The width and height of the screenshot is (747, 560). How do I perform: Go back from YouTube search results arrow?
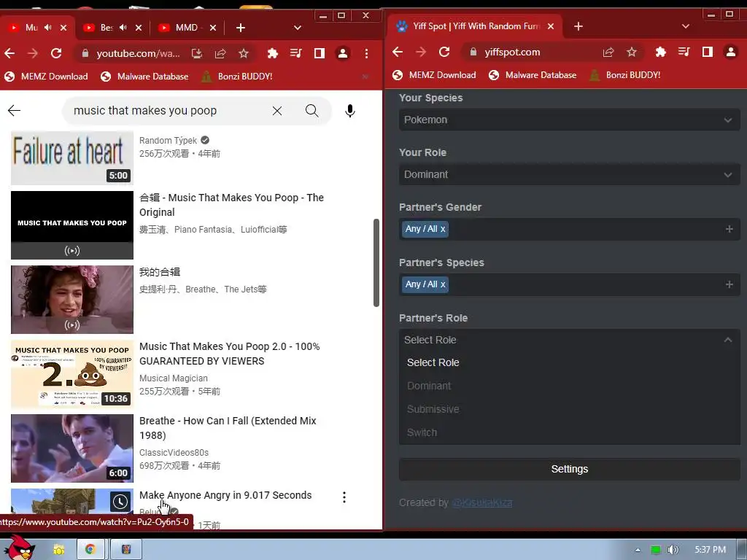[x=15, y=111]
